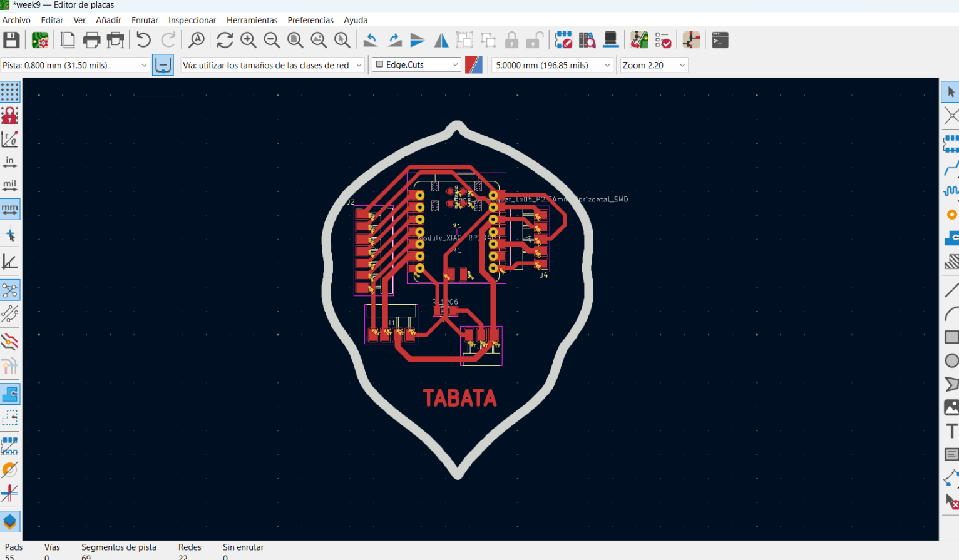Select the add via tool
This screenshot has height=560, width=959.
pyautogui.click(x=951, y=215)
